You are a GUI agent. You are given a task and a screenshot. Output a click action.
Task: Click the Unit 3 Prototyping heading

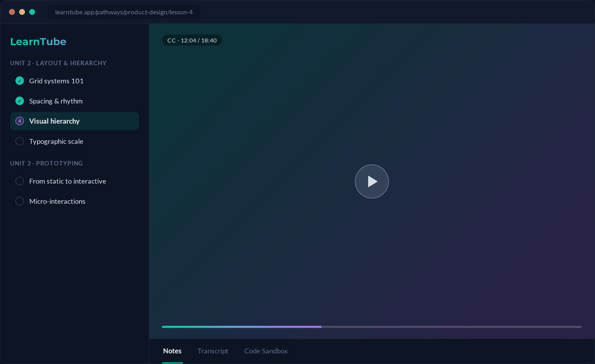click(46, 163)
